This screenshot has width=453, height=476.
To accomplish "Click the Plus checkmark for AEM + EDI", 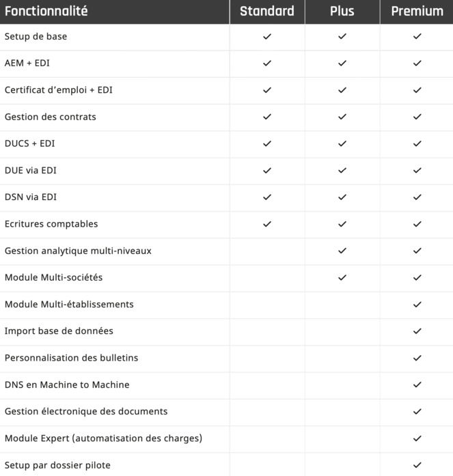I will coord(342,63).
